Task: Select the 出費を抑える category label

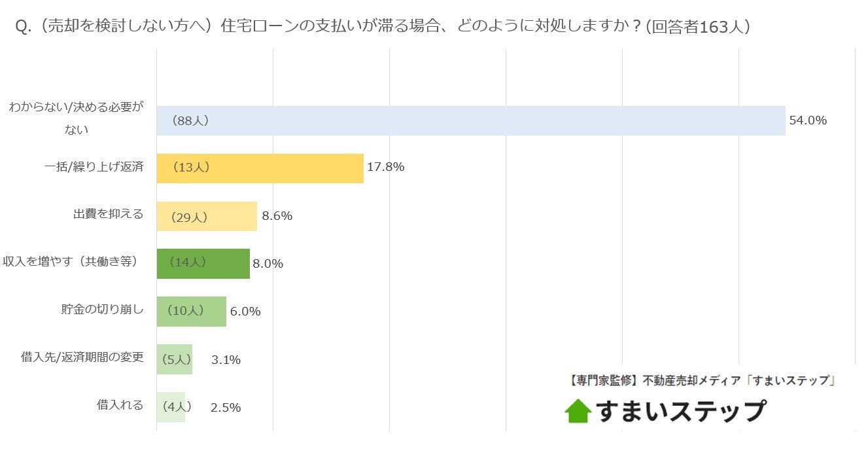Action: [x=108, y=214]
